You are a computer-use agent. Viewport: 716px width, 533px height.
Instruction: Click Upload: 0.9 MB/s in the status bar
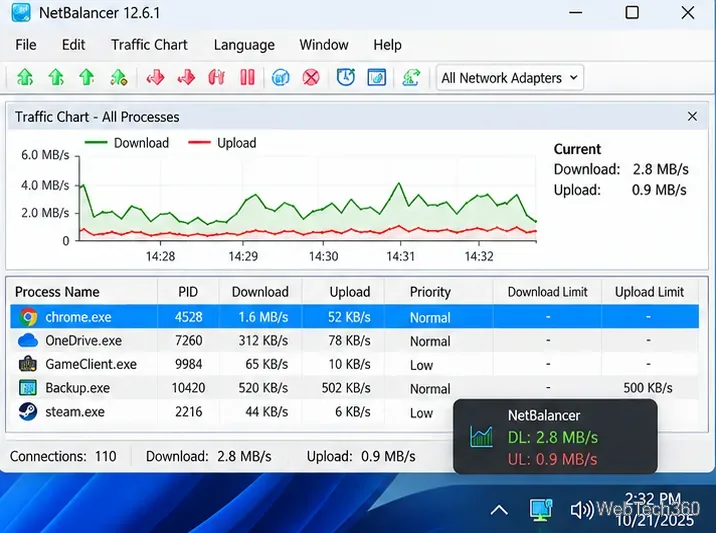point(361,456)
